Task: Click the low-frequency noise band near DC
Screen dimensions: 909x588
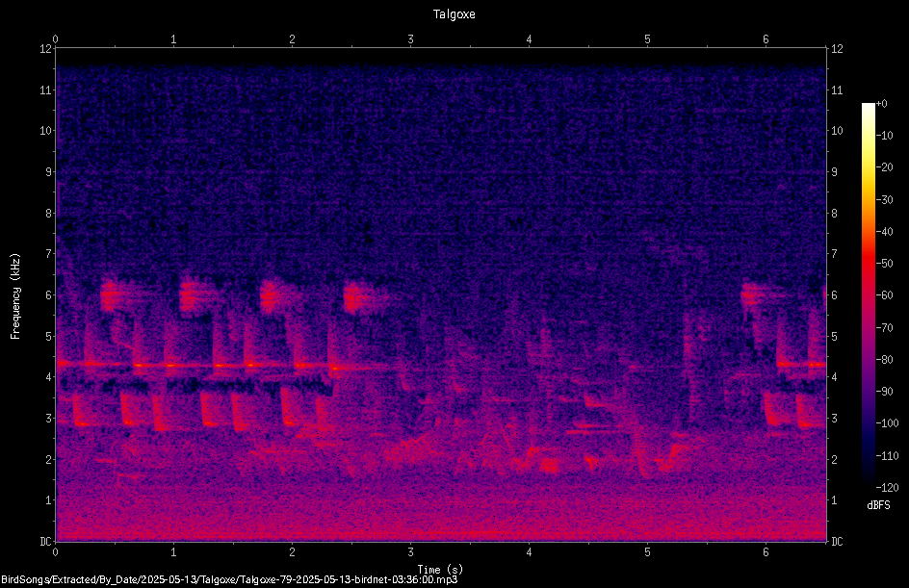Action: click(x=441, y=530)
